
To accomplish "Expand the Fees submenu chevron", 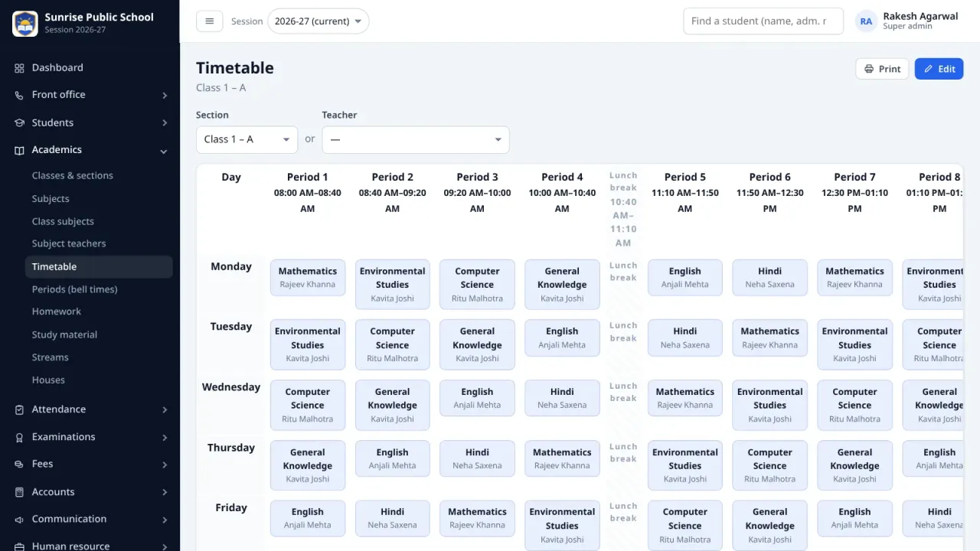I will pyautogui.click(x=164, y=465).
